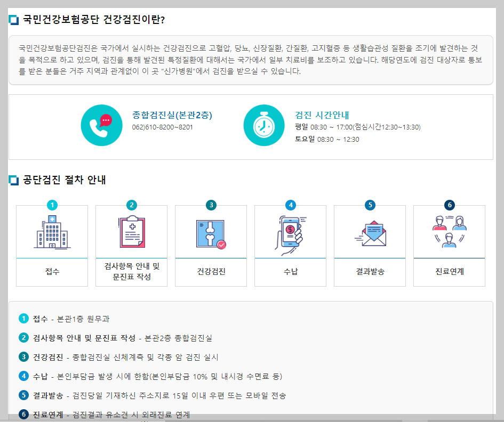Click step number 3 badge above 건강검진 card
The image size is (504, 422).
[x=211, y=205]
